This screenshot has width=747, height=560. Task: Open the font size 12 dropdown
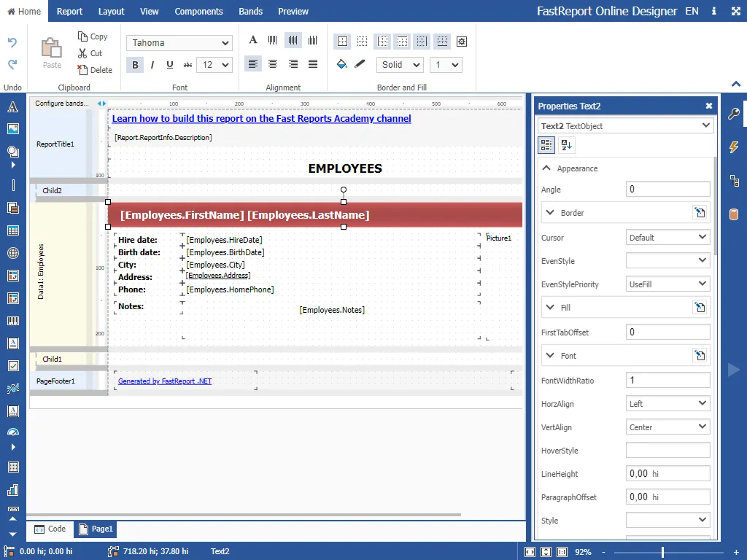click(x=214, y=65)
